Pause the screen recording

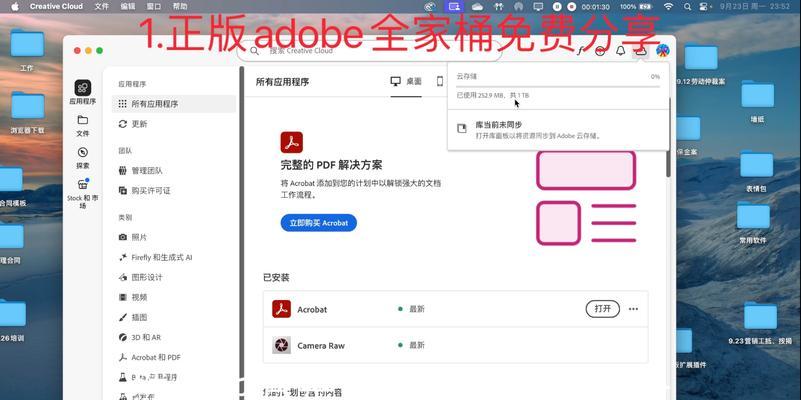click(x=557, y=7)
